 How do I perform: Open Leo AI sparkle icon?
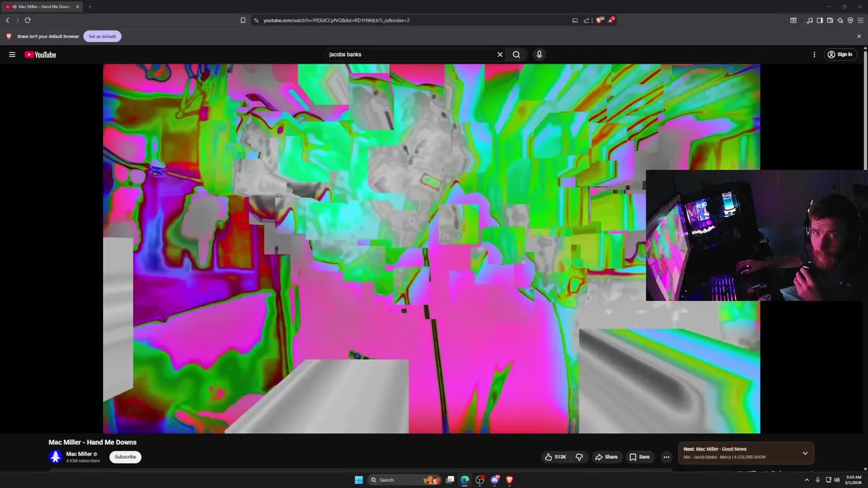(840, 20)
